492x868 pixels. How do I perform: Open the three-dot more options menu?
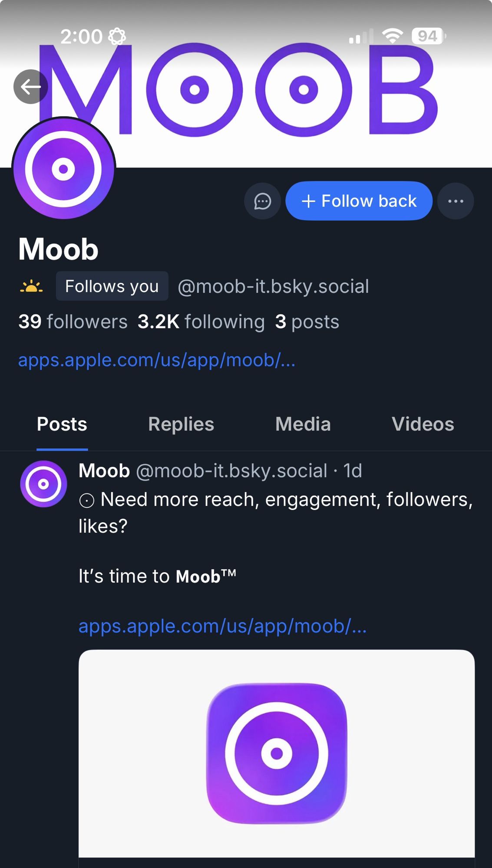(456, 201)
